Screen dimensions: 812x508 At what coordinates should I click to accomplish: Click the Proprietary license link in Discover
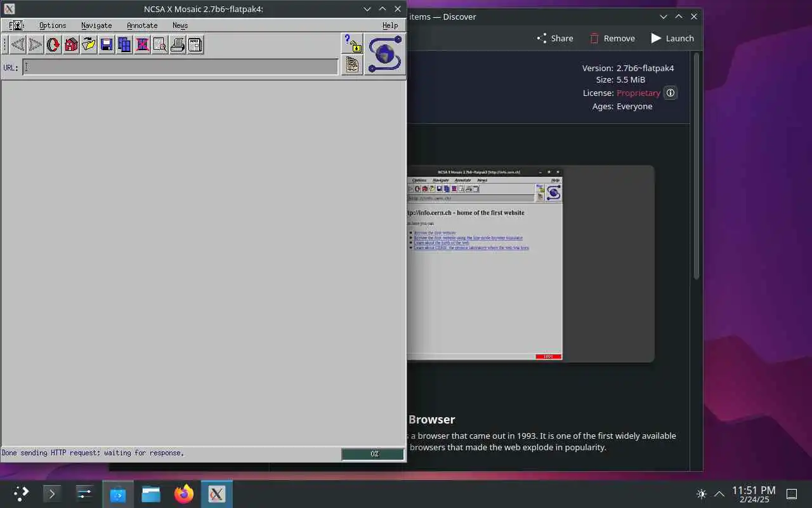coord(638,93)
